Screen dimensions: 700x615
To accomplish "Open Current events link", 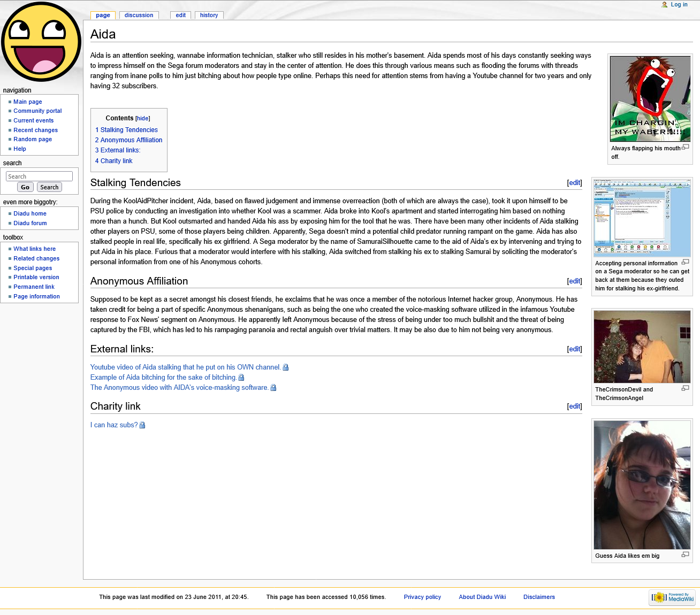I will point(34,121).
